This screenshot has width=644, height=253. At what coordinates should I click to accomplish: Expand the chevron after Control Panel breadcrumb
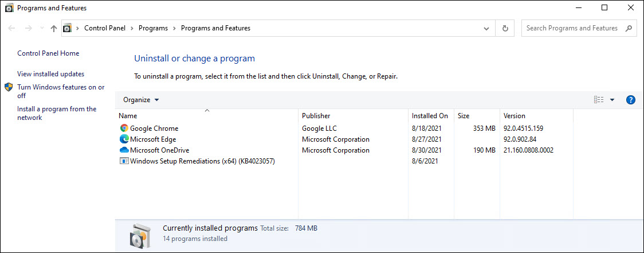tap(132, 28)
